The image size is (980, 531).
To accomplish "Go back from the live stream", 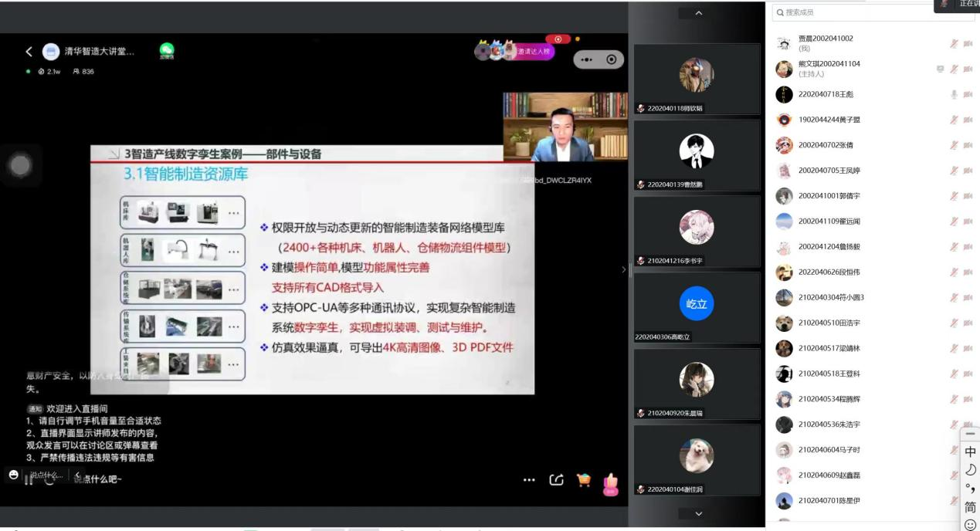I will click(x=29, y=52).
